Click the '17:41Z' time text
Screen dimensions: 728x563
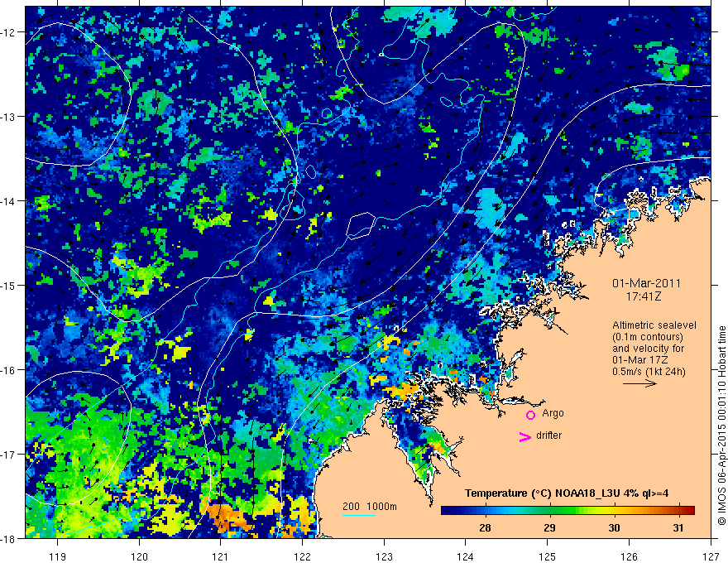click(643, 296)
